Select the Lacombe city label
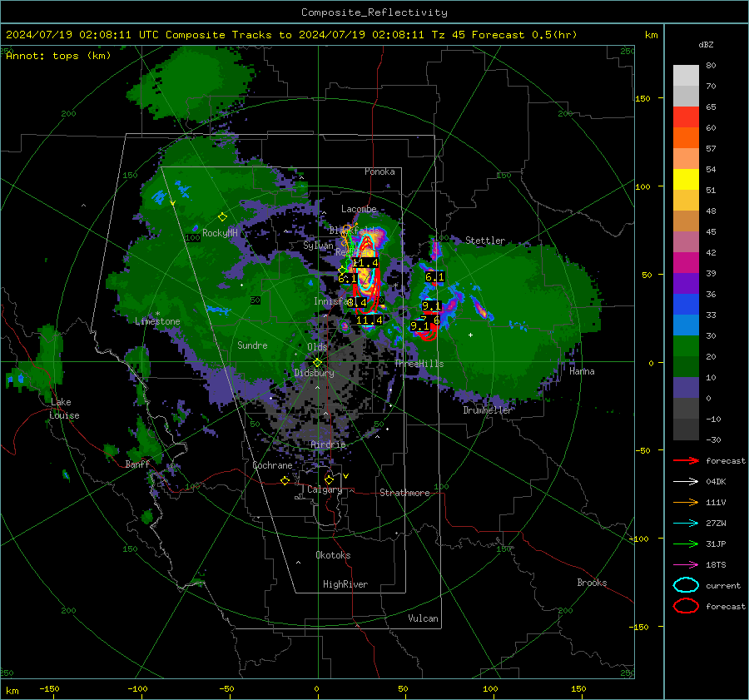Viewport: 749px width, 700px height. point(359,209)
